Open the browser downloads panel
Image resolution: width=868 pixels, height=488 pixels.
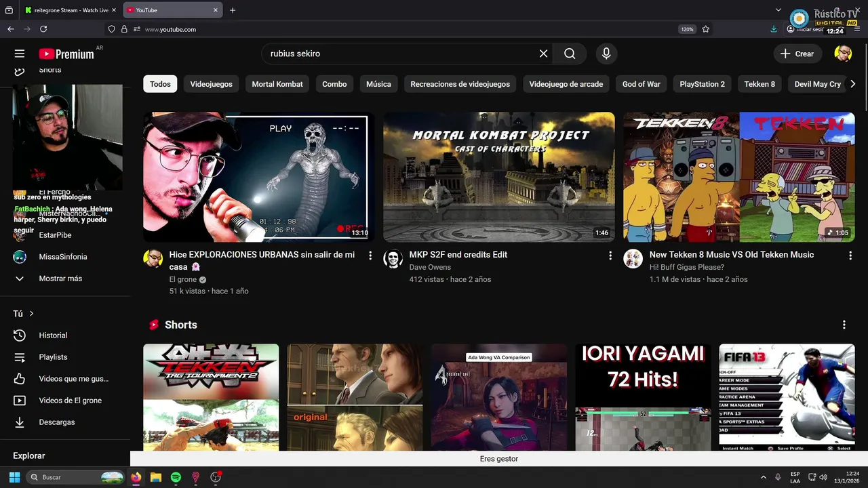[x=774, y=29]
